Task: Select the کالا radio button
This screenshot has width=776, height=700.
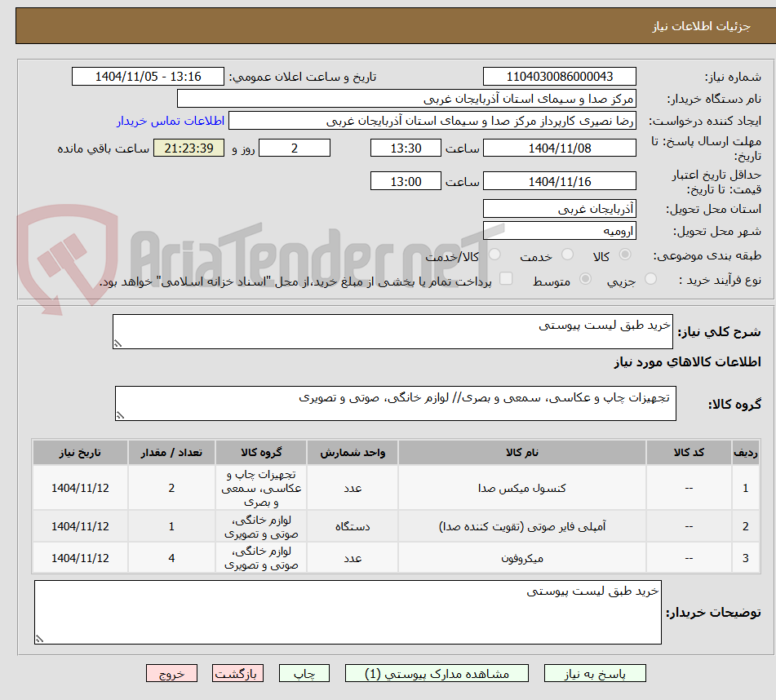Action: (x=625, y=255)
